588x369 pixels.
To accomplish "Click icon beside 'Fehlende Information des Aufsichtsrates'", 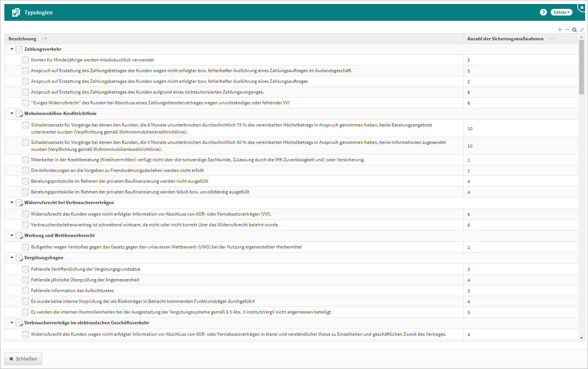I will click(26, 291).
